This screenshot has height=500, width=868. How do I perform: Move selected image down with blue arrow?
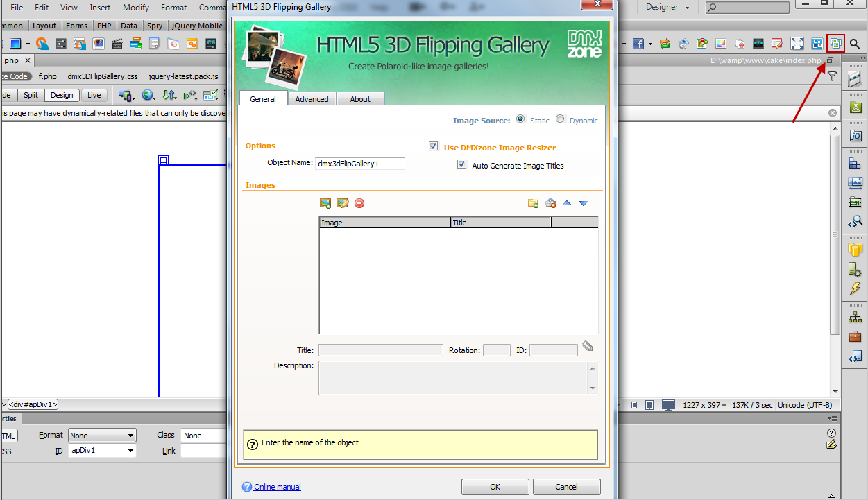tap(584, 203)
